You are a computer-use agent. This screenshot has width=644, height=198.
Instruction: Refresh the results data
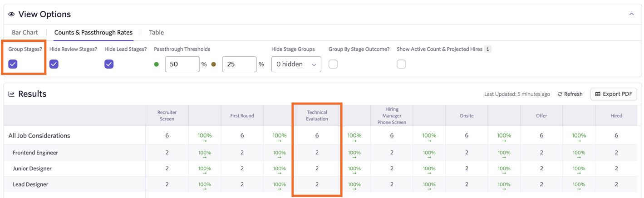(x=570, y=94)
